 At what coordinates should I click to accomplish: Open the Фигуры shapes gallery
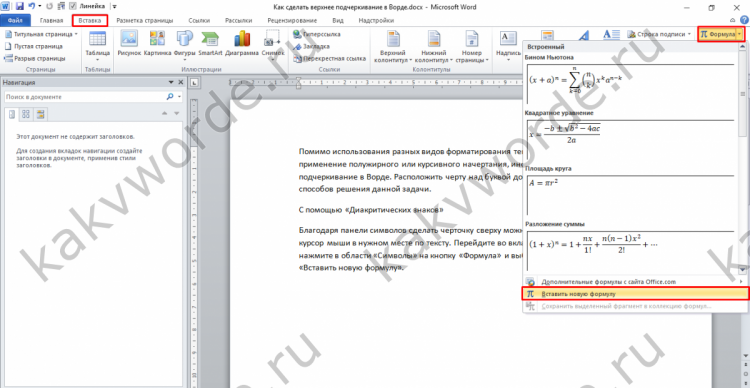coord(185,44)
